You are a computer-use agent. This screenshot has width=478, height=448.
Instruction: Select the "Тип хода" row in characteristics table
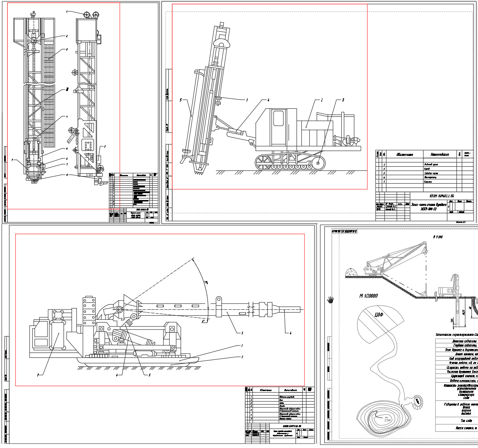click(457, 421)
